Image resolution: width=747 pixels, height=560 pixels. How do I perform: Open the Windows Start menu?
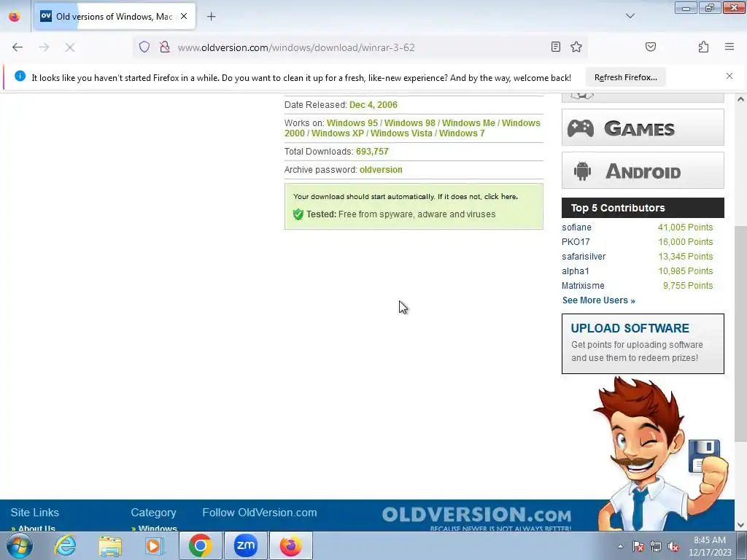coord(19,545)
